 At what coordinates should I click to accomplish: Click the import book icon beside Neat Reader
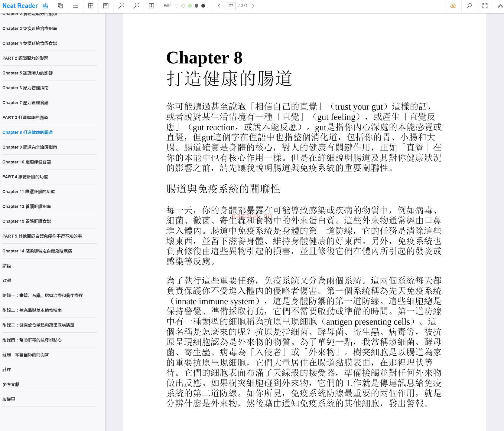coord(45,6)
